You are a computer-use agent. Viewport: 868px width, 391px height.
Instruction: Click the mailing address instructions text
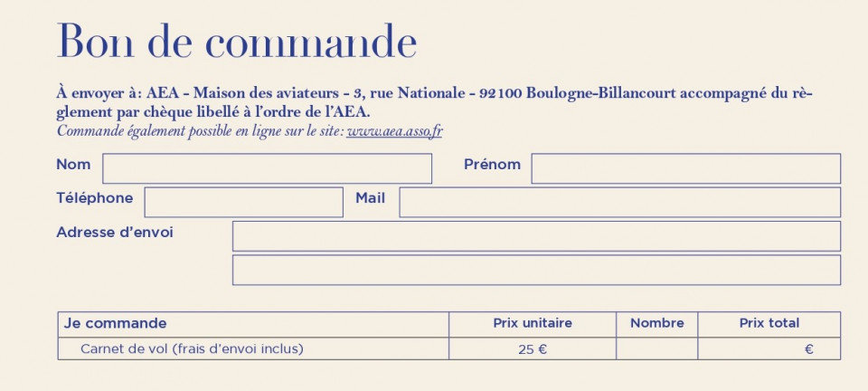pyautogui.click(x=434, y=102)
